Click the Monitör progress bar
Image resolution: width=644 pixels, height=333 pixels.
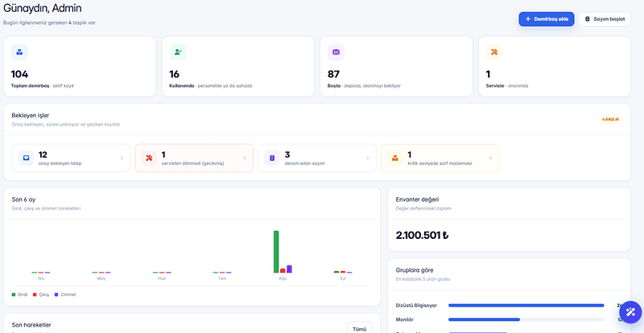526,319
